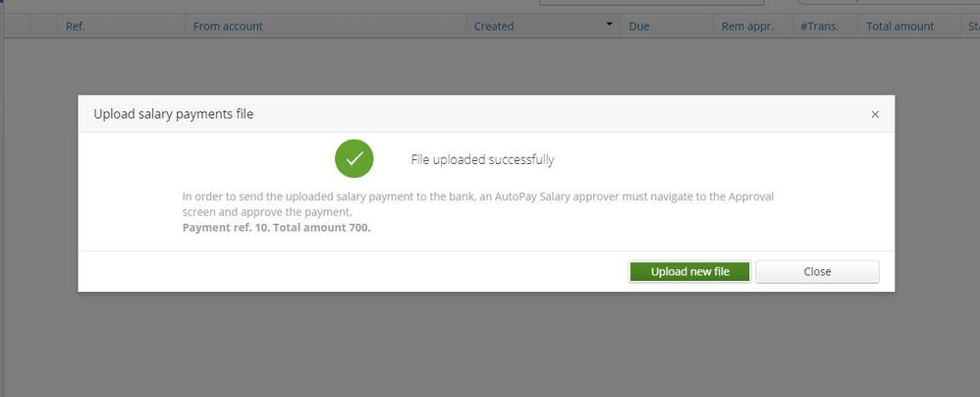This screenshot has width=980, height=397.
Task: Click the partially visible Status column header
Action: pos(972,27)
